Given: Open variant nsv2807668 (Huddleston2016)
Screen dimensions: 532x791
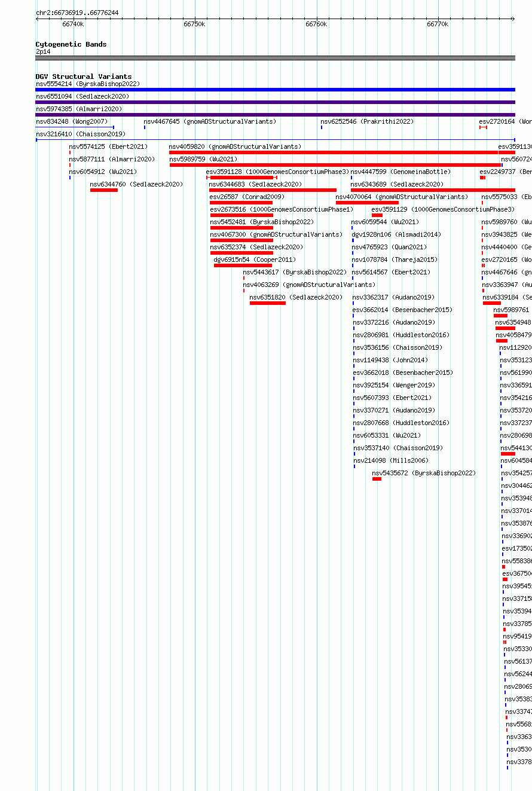Looking at the screenshot, I should pos(401,423).
